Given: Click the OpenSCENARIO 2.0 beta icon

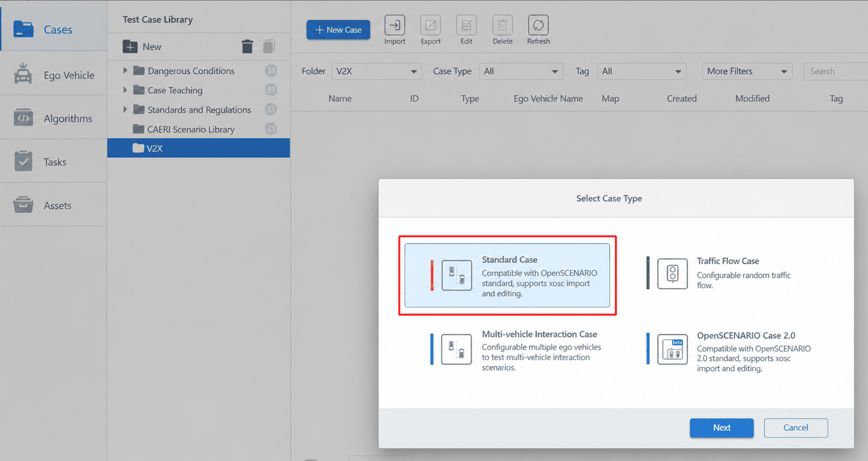Looking at the screenshot, I should 673,349.
